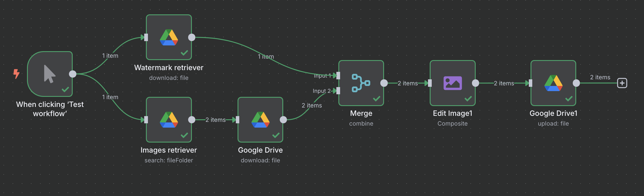Click the Merge node's Input 2 port
644x196 pixels.
point(338,91)
